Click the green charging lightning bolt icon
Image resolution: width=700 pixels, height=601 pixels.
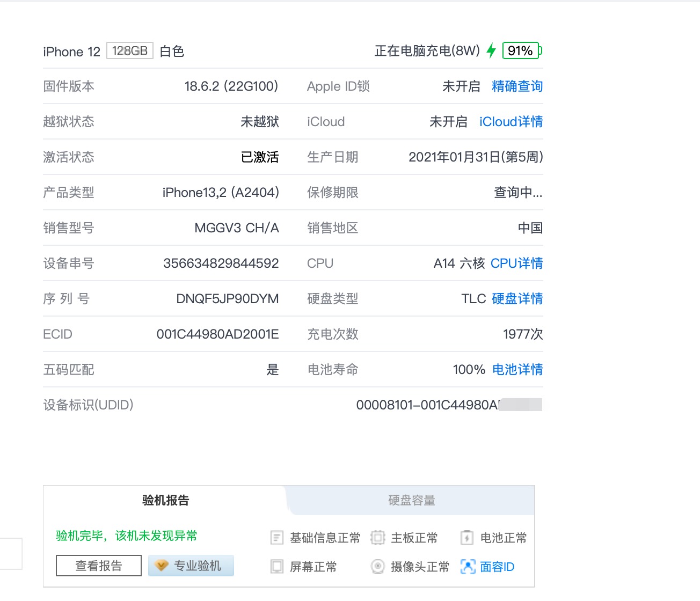coord(491,51)
